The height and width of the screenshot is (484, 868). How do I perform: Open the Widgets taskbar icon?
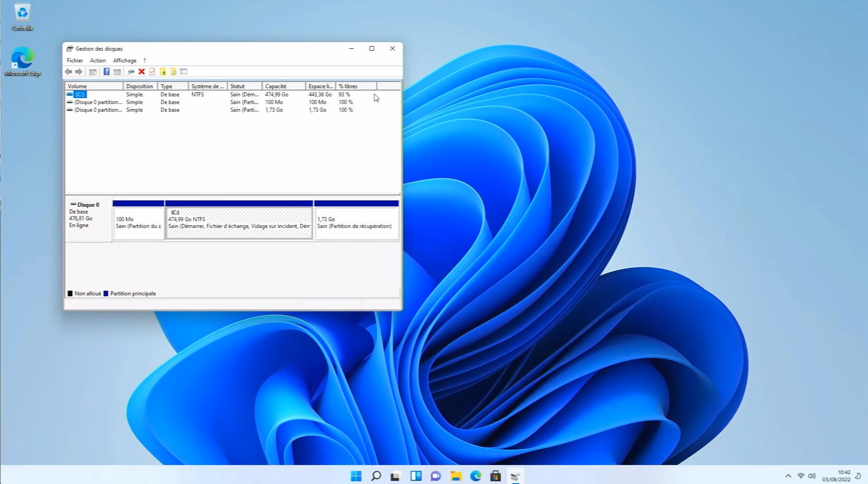pyautogui.click(x=416, y=476)
